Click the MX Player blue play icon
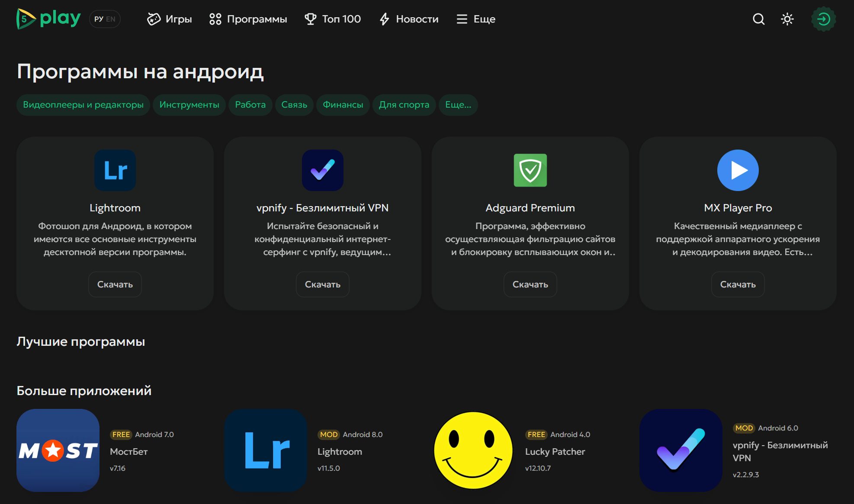 [x=738, y=170]
